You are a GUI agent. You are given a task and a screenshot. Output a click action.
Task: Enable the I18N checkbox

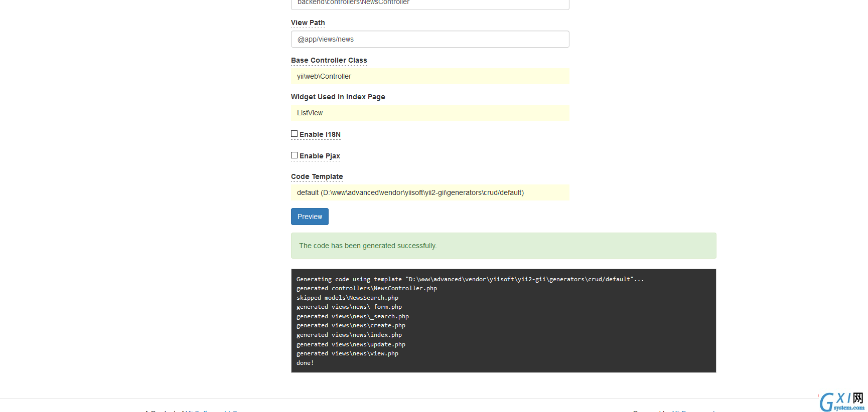pyautogui.click(x=295, y=134)
